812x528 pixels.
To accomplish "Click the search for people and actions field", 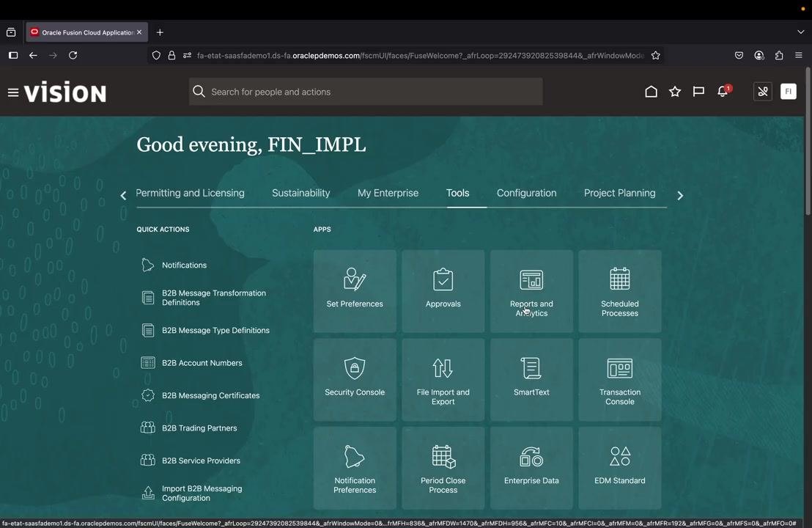I will (x=366, y=92).
